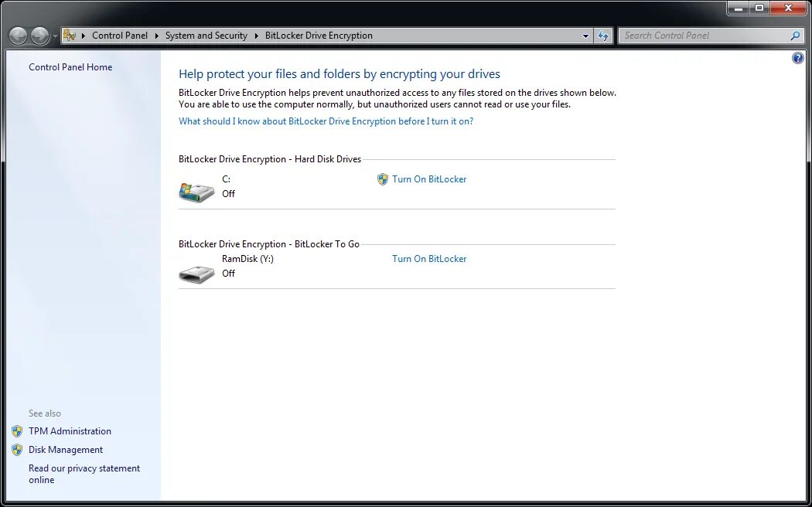This screenshot has height=507, width=812.
Task: Turn On BitLocker for RamDisk (Y:)
Action: click(x=429, y=259)
